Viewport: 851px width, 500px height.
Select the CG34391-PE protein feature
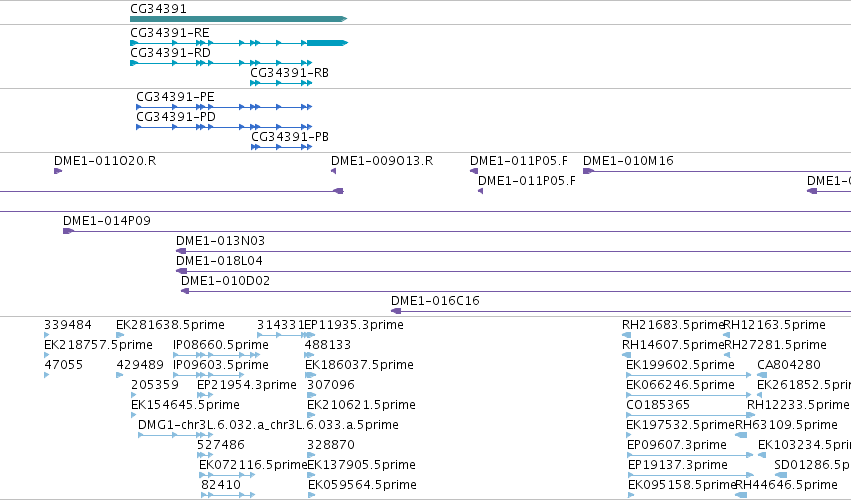pyautogui.click(x=224, y=107)
